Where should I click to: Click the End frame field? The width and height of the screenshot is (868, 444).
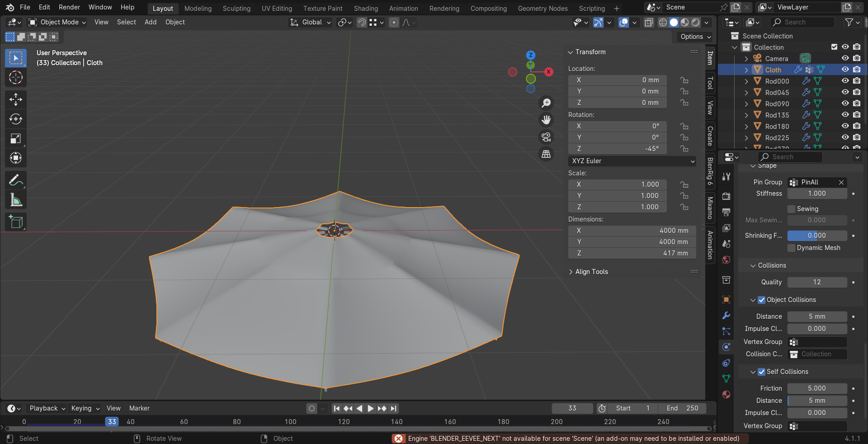682,408
